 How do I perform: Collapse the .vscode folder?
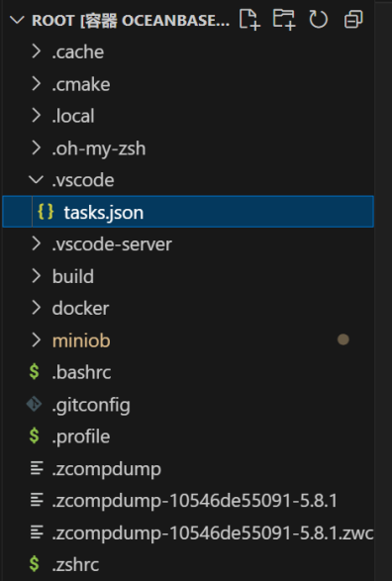pos(188,180)
